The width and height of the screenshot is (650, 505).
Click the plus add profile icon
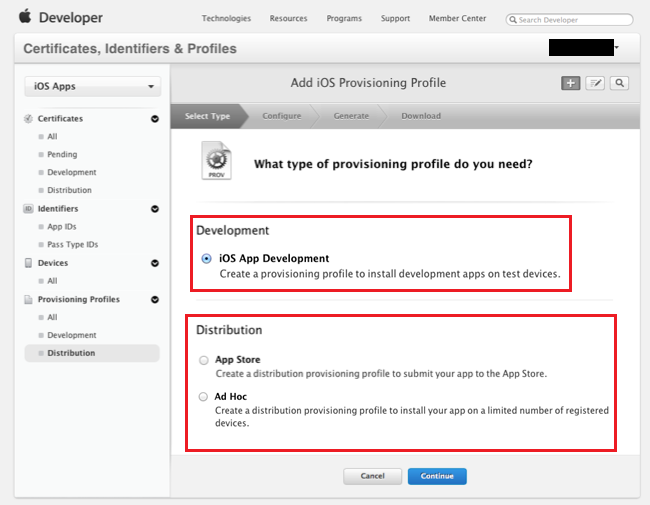click(571, 83)
